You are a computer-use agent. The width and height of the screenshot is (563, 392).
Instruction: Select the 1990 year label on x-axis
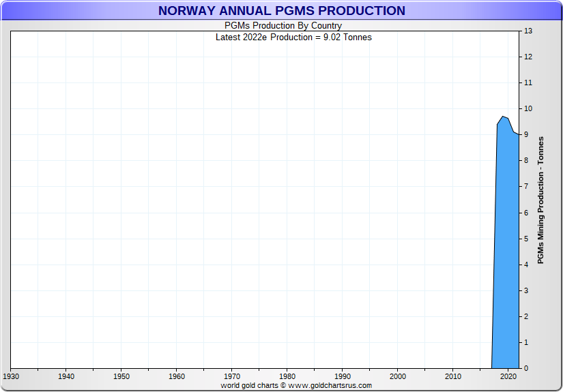tap(343, 376)
